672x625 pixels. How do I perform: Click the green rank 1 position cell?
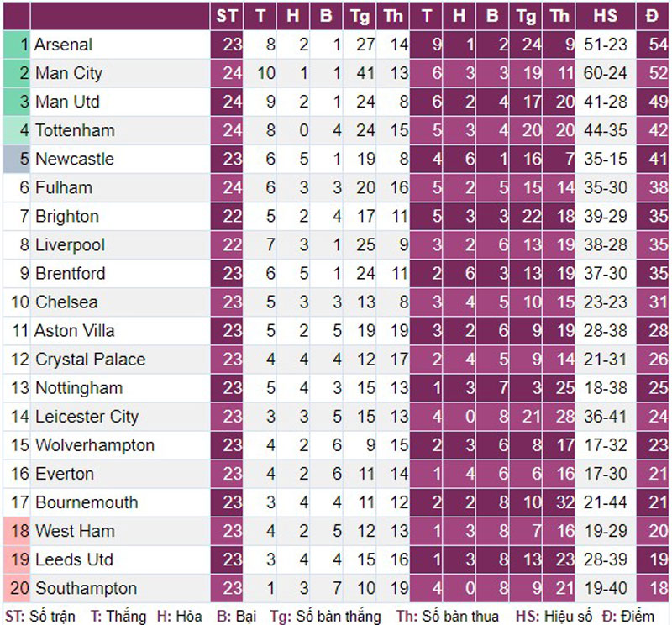[x=17, y=45]
